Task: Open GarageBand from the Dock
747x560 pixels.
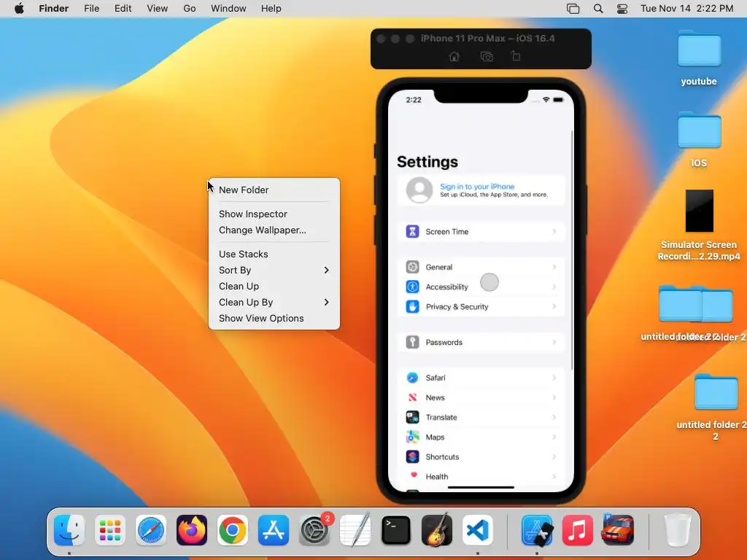Action: click(x=437, y=529)
